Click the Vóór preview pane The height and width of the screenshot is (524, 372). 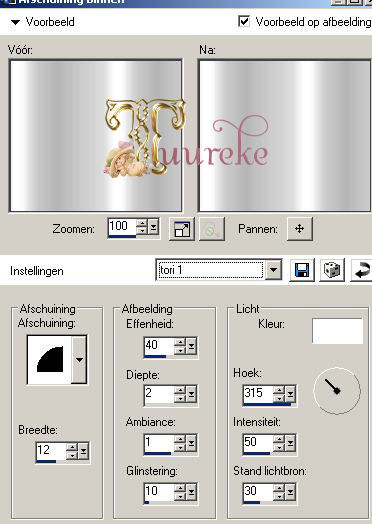click(x=96, y=136)
